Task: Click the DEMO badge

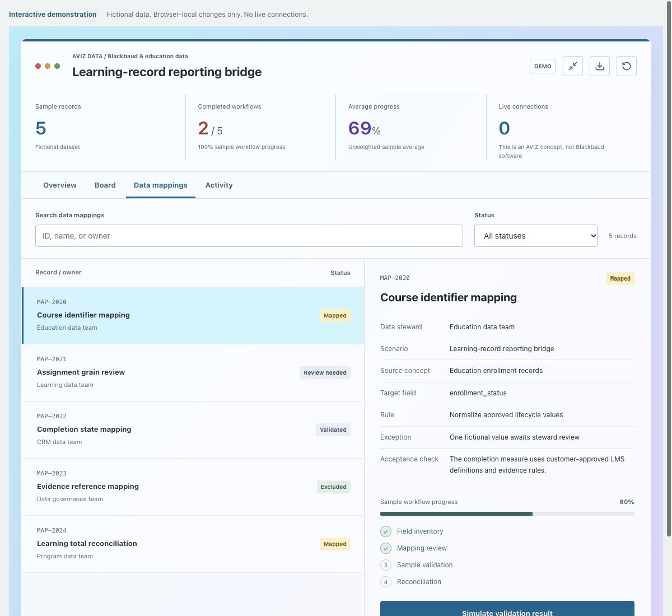Action: (543, 66)
